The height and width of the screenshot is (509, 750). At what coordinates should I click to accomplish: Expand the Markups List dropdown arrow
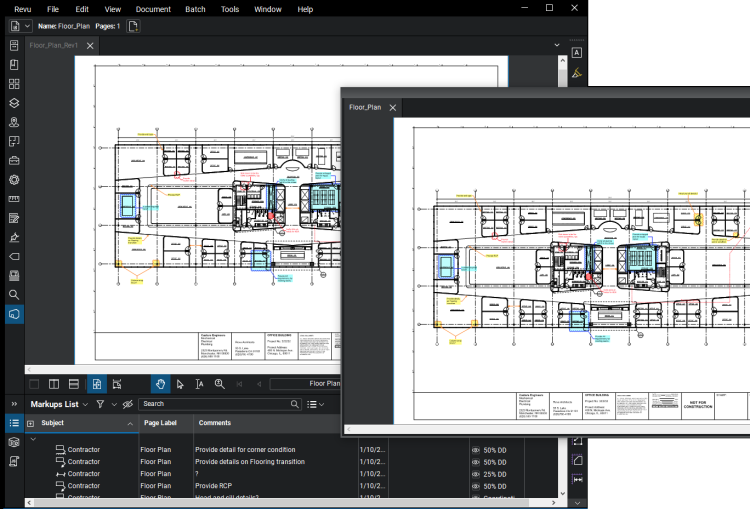pyautogui.click(x=86, y=404)
